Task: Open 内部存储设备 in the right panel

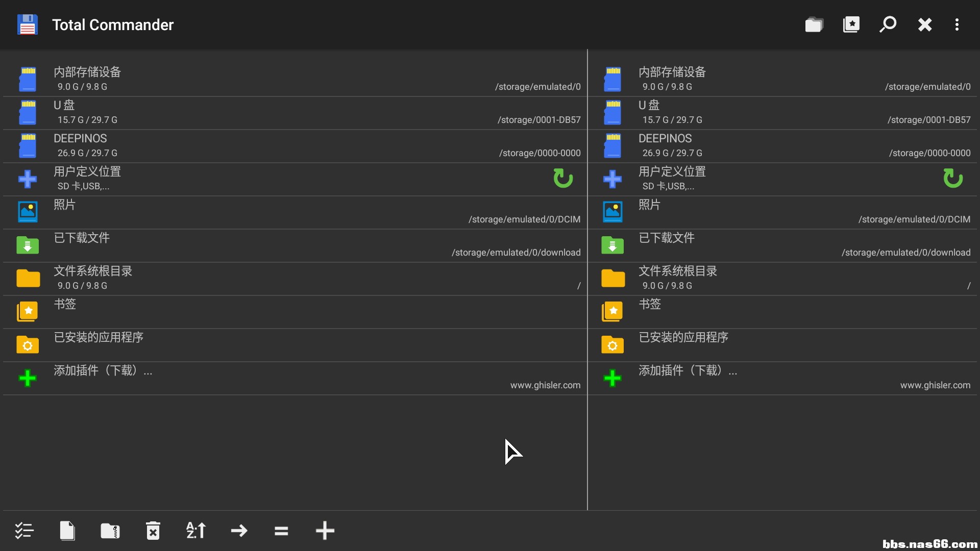Action: tap(782, 80)
